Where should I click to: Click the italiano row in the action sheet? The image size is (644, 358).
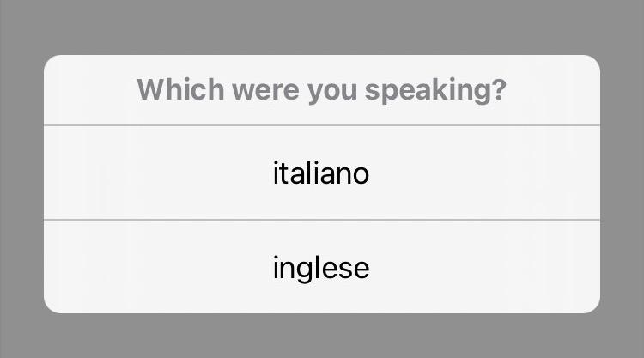click(x=321, y=173)
